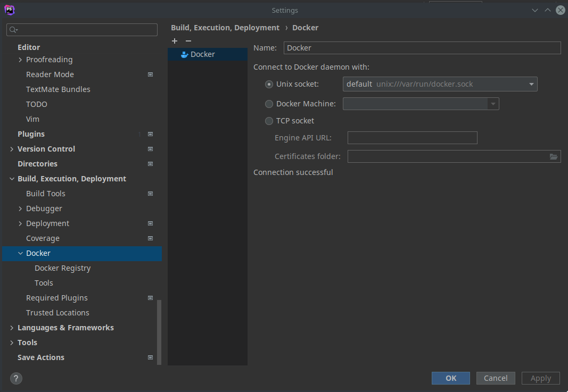Open the Save Actions settings page
The image size is (568, 392).
(41, 357)
